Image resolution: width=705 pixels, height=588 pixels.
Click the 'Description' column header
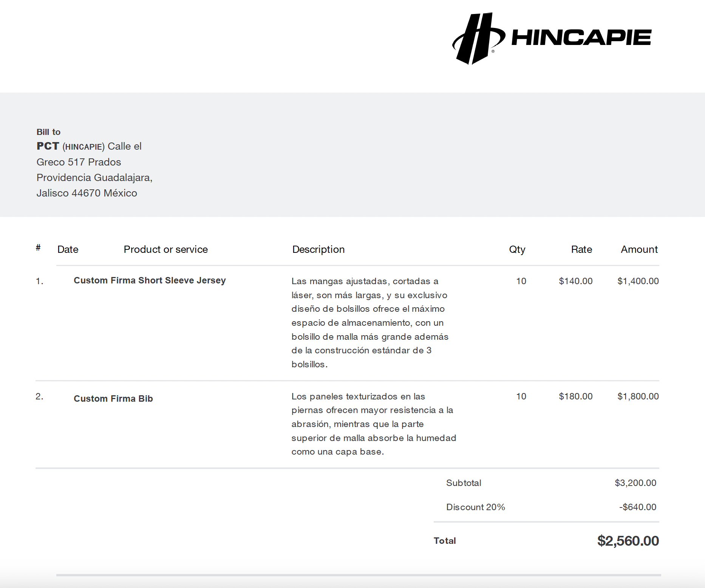(318, 249)
